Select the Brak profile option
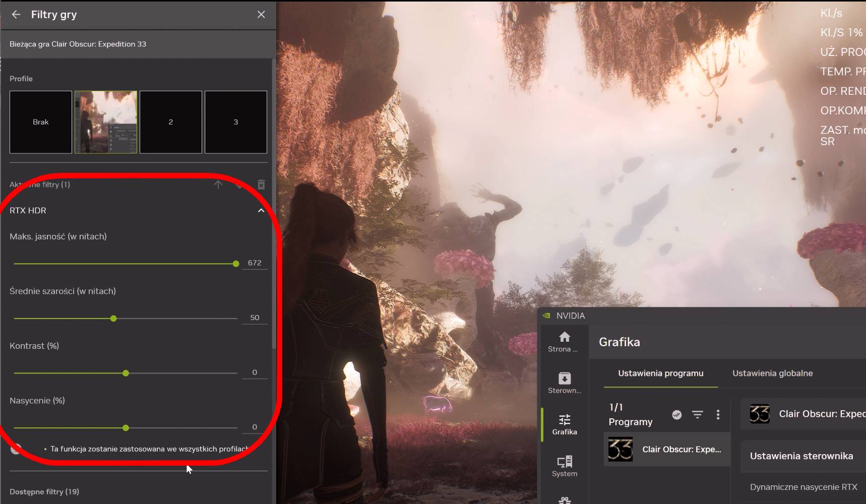Image resolution: width=866 pixels, height=504 pixels. coord(40,122)
